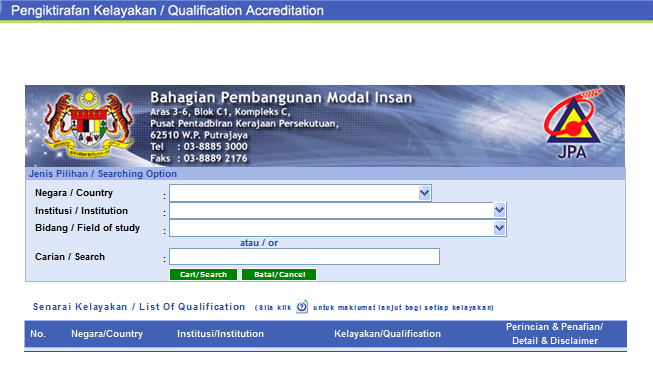Open the Institusi / Institution dropdown

click(x=338, y=211)
